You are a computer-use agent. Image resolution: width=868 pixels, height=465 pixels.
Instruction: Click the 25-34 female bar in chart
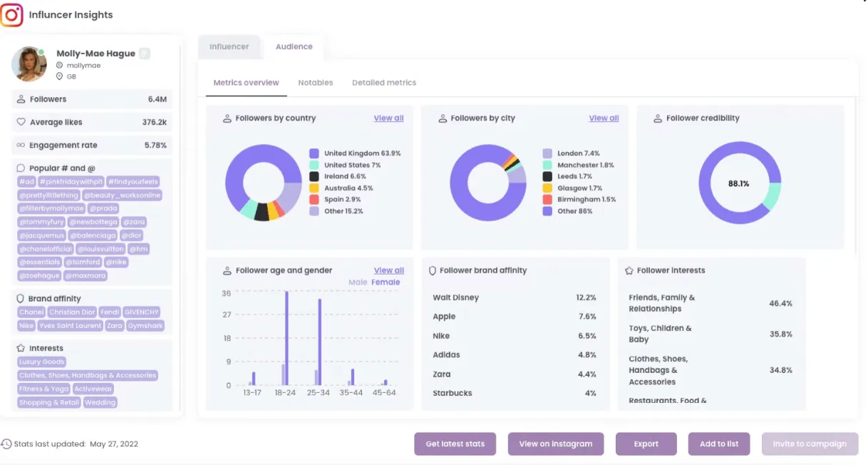click(320, 342)
